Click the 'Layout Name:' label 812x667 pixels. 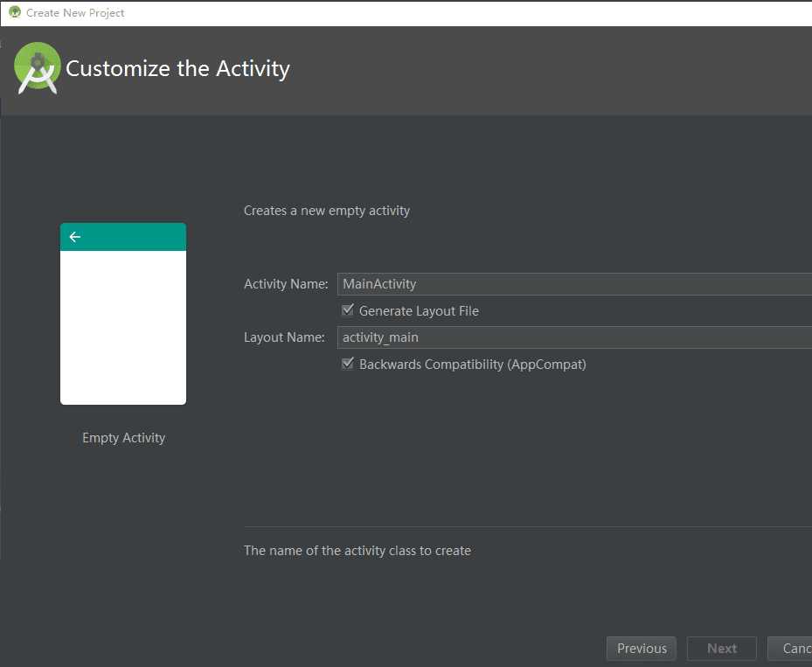(284, 337)
